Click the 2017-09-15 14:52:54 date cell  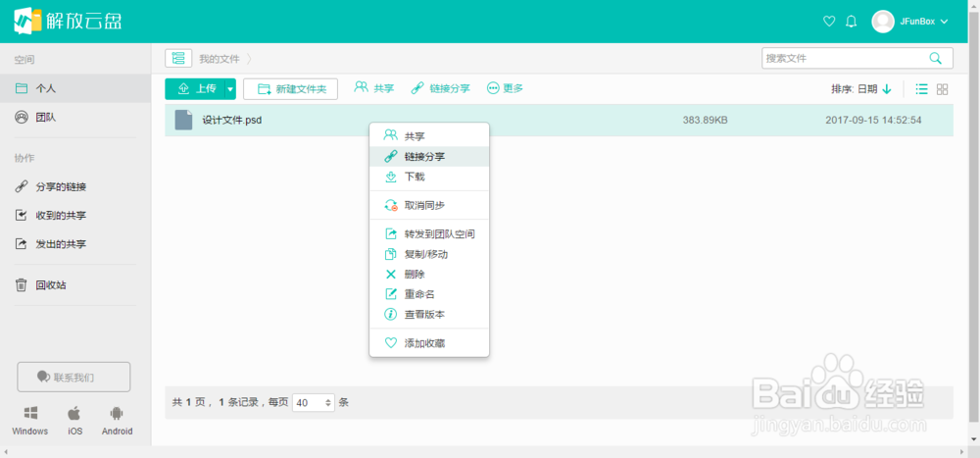tap(873, 120)
